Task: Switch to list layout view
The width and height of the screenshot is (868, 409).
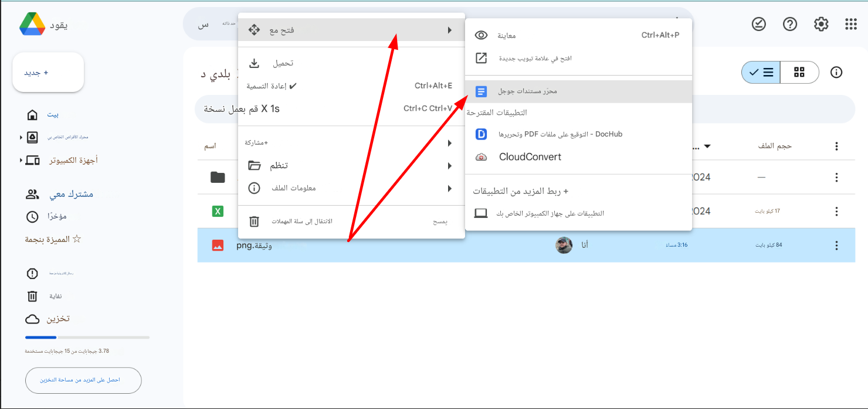Action: [x=761, y=72]
